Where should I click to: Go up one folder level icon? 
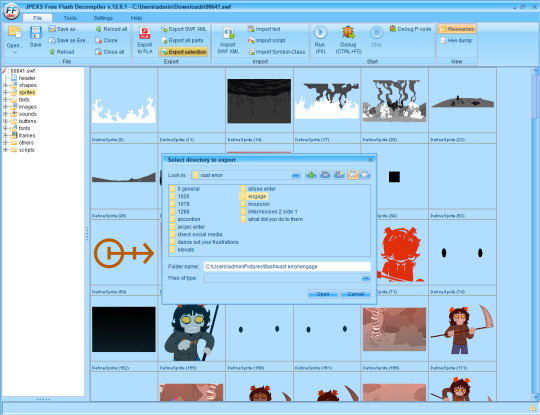pos(311,175)
